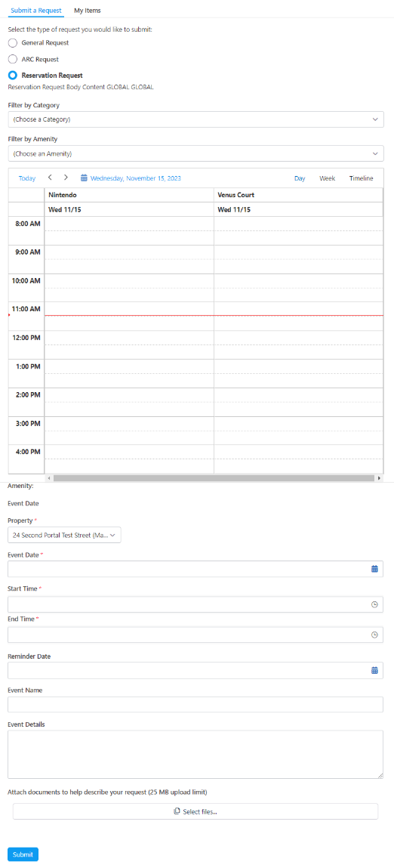Click the scheduler scrollbar right arrow

379,477
